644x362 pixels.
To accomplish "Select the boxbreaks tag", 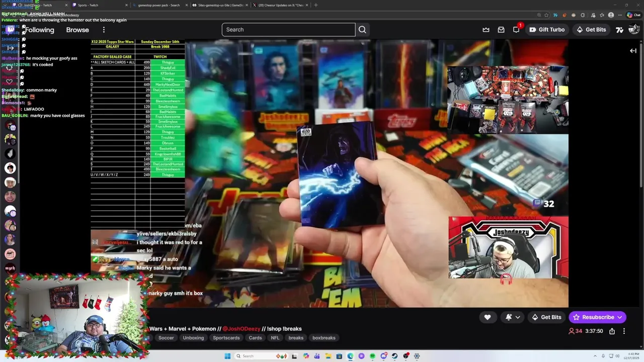I will [324, 338].
